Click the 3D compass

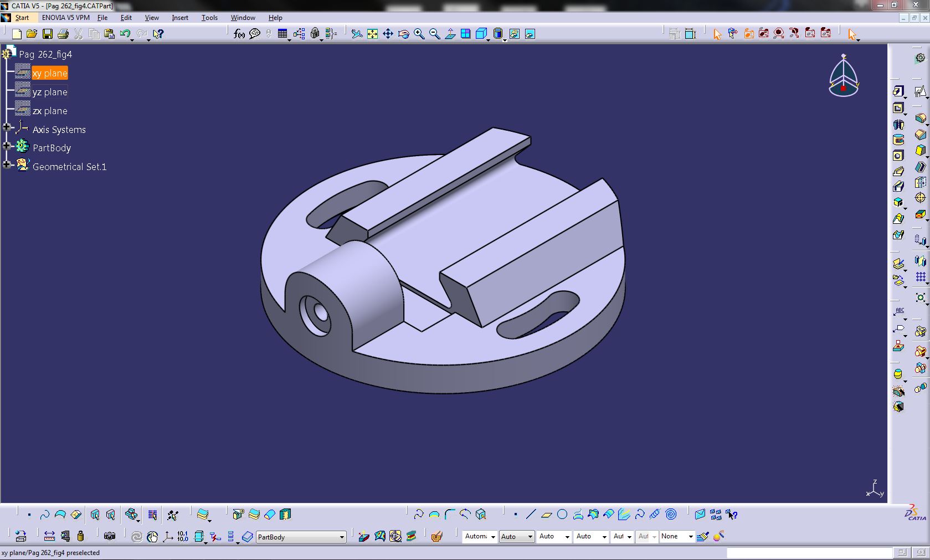(844, 76)
